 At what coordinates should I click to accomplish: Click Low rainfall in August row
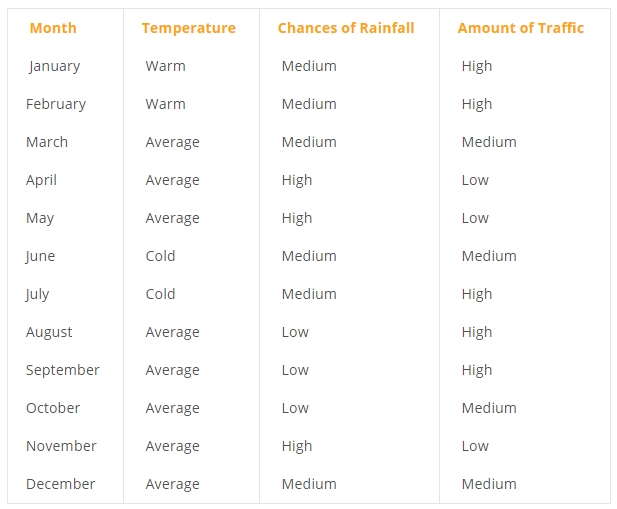point(295,332)
